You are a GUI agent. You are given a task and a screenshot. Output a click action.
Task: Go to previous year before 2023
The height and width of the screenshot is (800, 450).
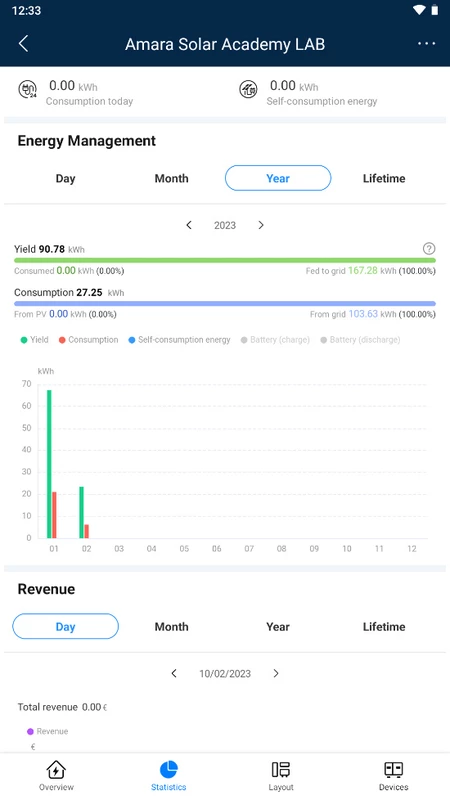[x=189, y=225]
